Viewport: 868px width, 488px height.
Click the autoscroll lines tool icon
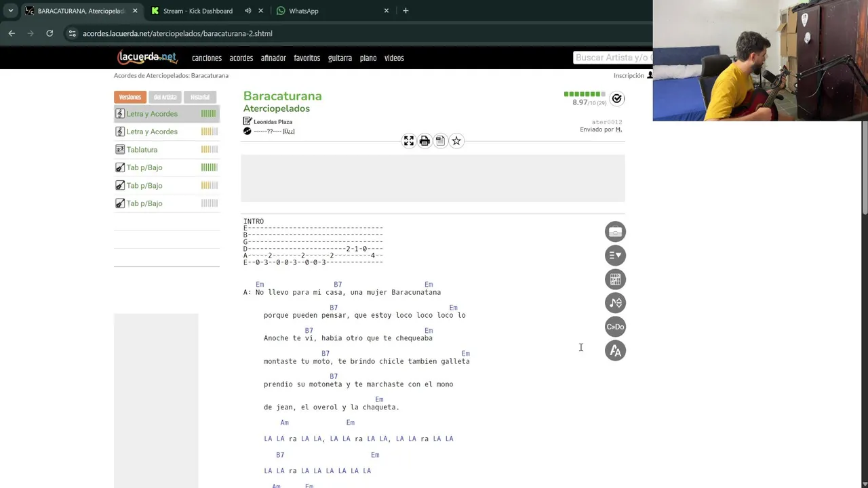click(x=615, y=256)
